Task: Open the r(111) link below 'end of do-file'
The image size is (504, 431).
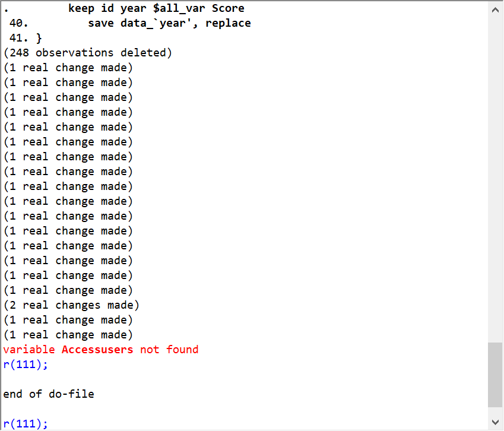Action: coord(25,424)
